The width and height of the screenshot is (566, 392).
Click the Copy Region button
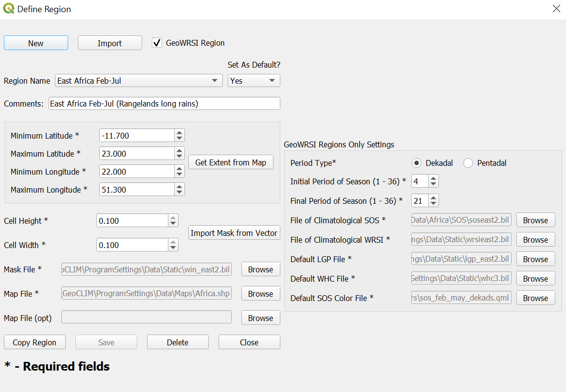pyautogui.click(x=35, y=342)
